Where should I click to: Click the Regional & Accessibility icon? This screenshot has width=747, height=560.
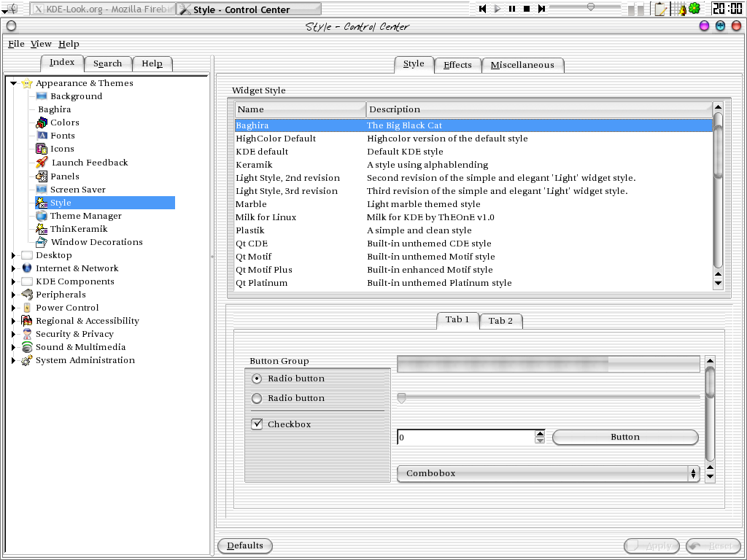pos(27,321)
